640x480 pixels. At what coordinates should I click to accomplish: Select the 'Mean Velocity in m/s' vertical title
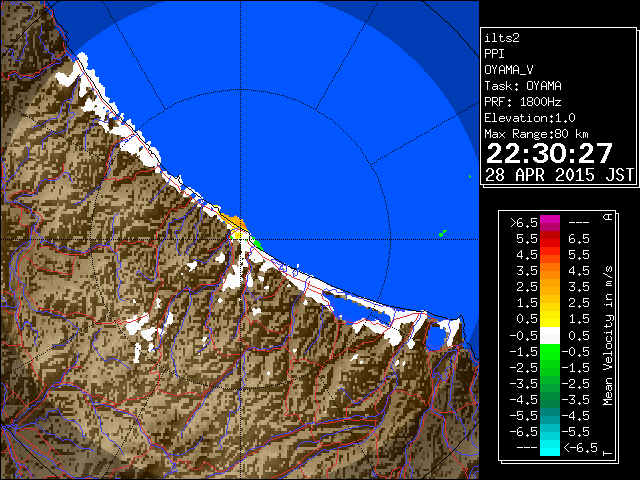pos(609,335)
